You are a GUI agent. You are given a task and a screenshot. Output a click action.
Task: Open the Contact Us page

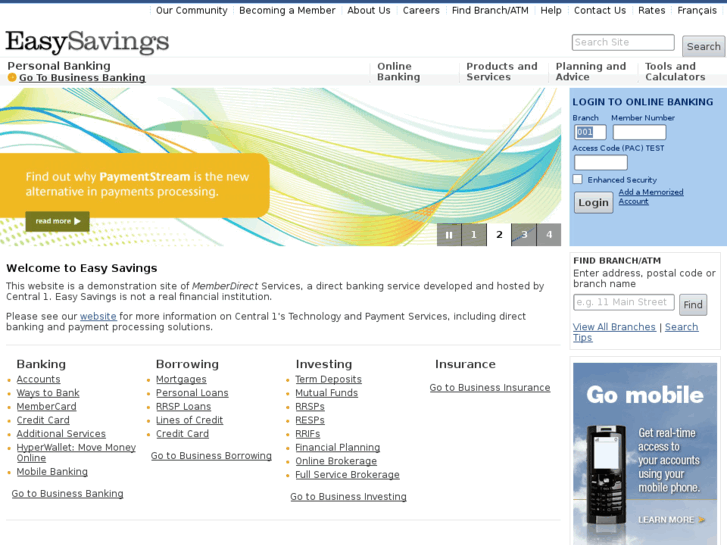600,10
